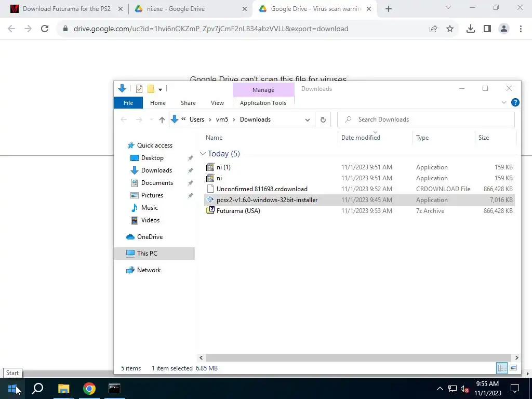Click Users in the breadcrumb path
The height and width of the screenshot is (399, 532).
tap(197, 119)
